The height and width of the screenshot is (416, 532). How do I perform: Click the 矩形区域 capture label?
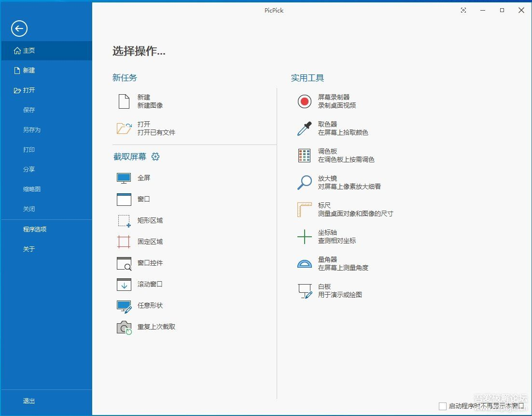[150, 220]
